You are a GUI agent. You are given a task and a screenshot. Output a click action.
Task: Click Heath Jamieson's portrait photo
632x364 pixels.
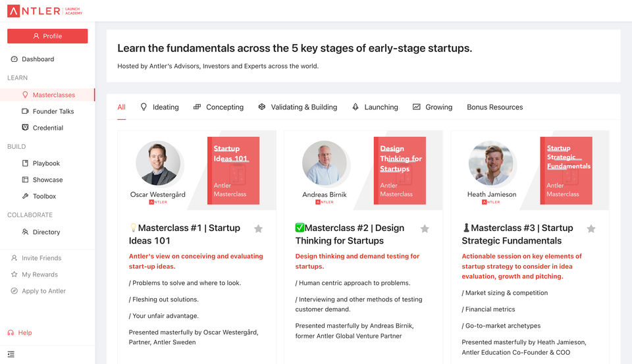click(491, 163)
